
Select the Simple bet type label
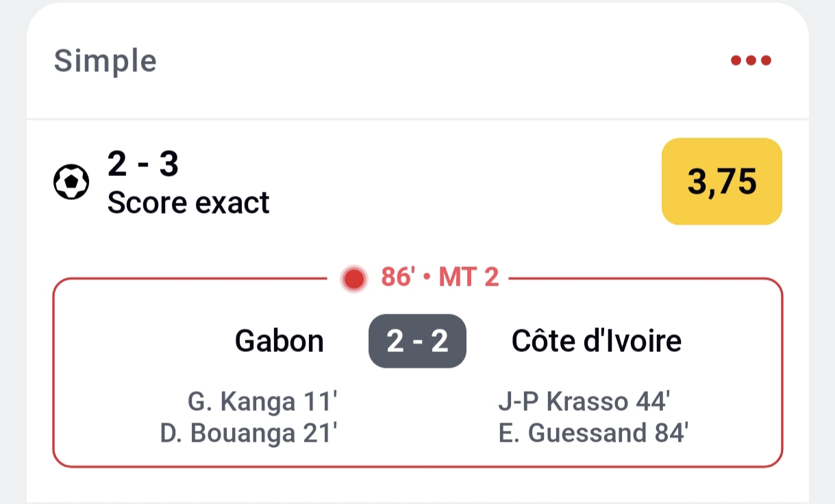coord(105,61)
